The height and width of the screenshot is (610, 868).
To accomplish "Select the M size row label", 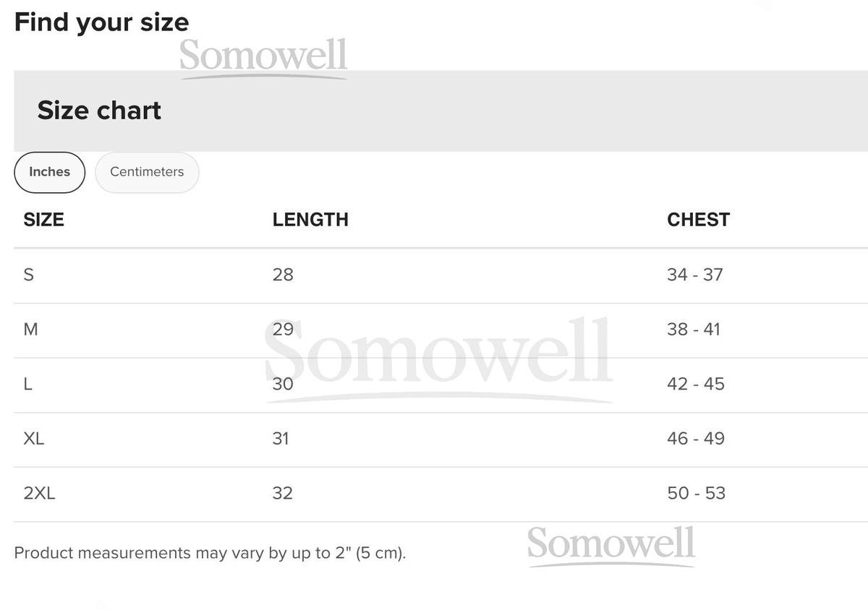I will click(31, 330).
